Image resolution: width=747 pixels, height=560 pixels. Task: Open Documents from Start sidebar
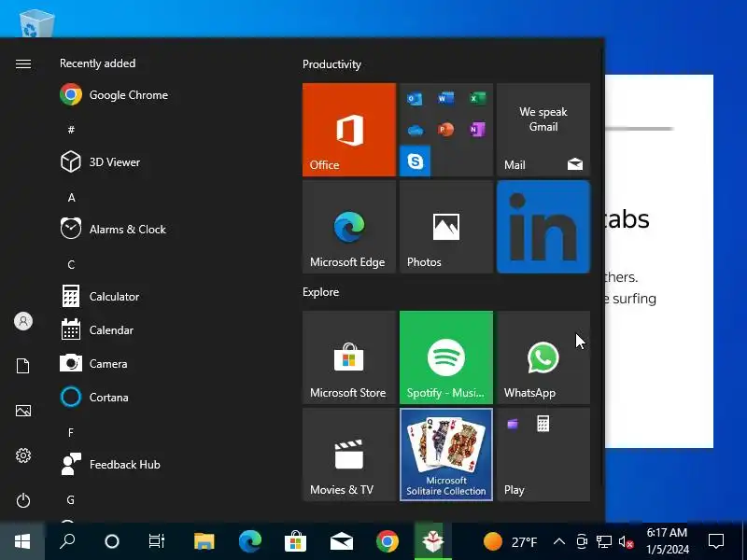click(x=22, y=366)
